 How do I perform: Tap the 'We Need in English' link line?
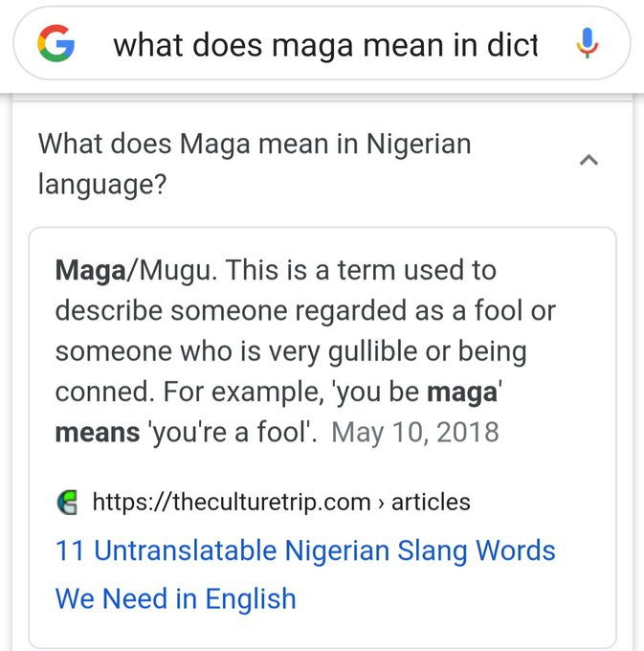175,598
